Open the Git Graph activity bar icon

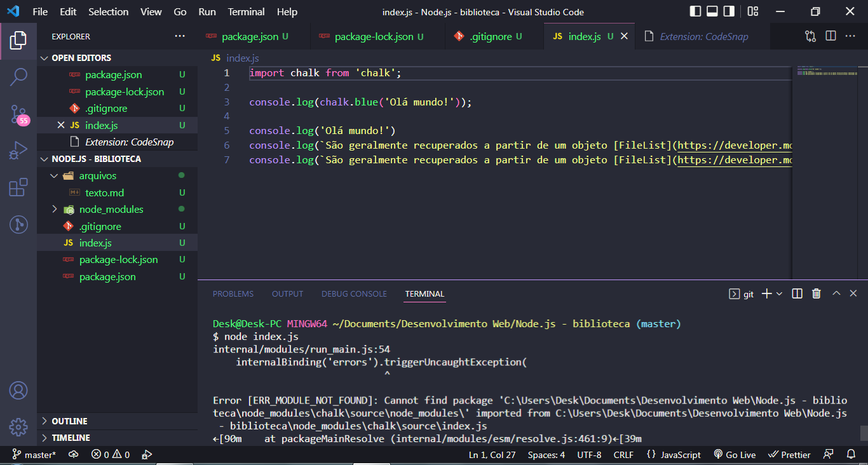coord(18,224)
